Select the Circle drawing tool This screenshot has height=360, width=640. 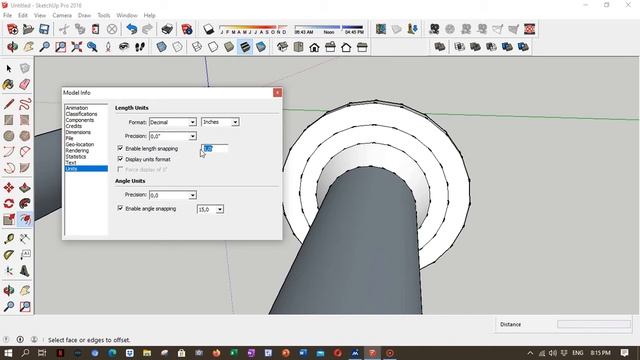coord(9,136)
